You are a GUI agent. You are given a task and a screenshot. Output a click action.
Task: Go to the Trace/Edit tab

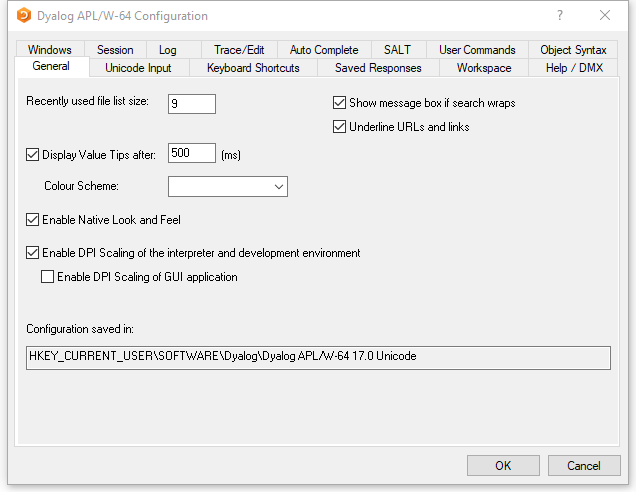coord(239,49)
